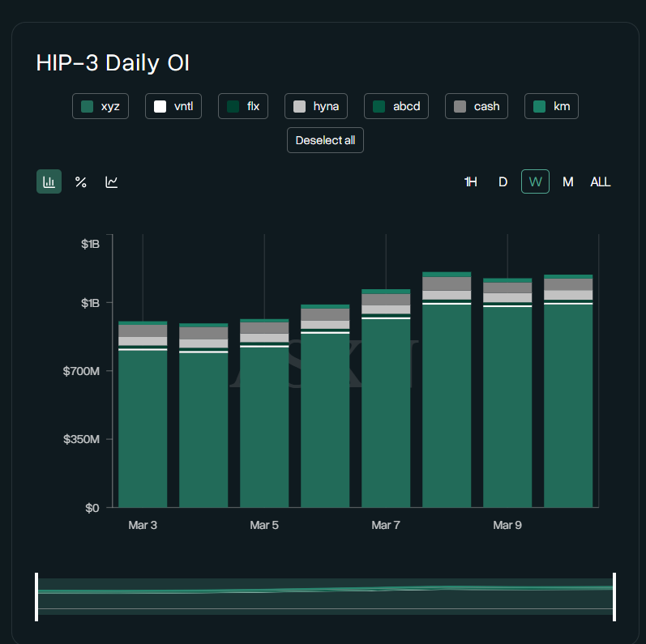
Task: Select the W weekly range
Action: [x=535, y=181]
